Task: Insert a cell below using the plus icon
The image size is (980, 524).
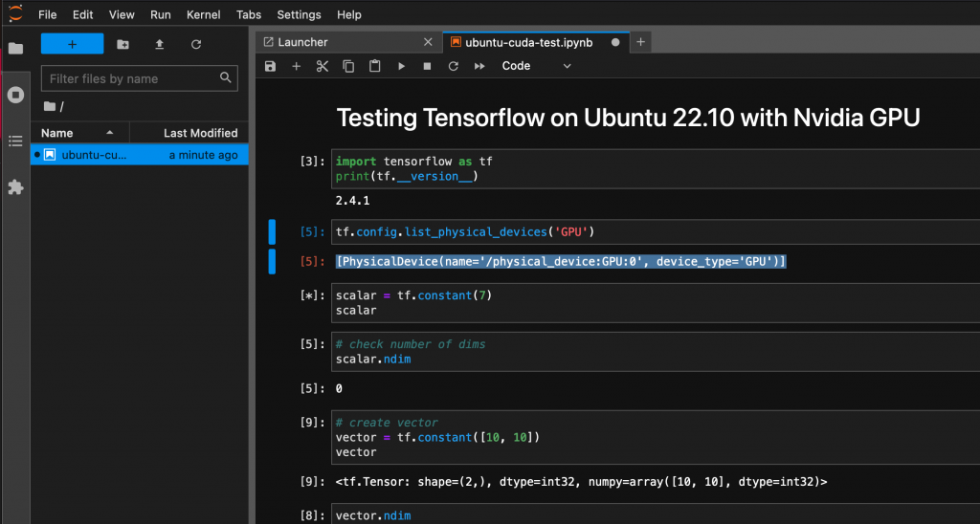Action: pyautogui.click(x=297, y=66)
